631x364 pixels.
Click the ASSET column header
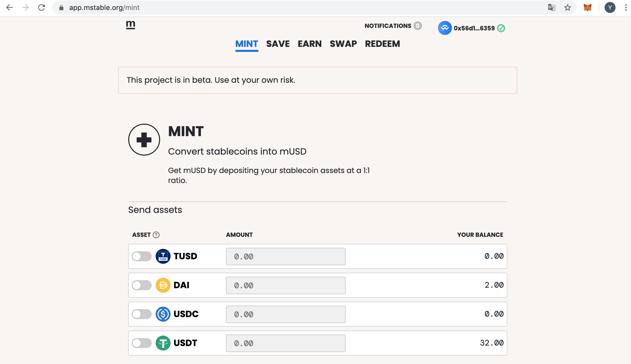point(141,235)
